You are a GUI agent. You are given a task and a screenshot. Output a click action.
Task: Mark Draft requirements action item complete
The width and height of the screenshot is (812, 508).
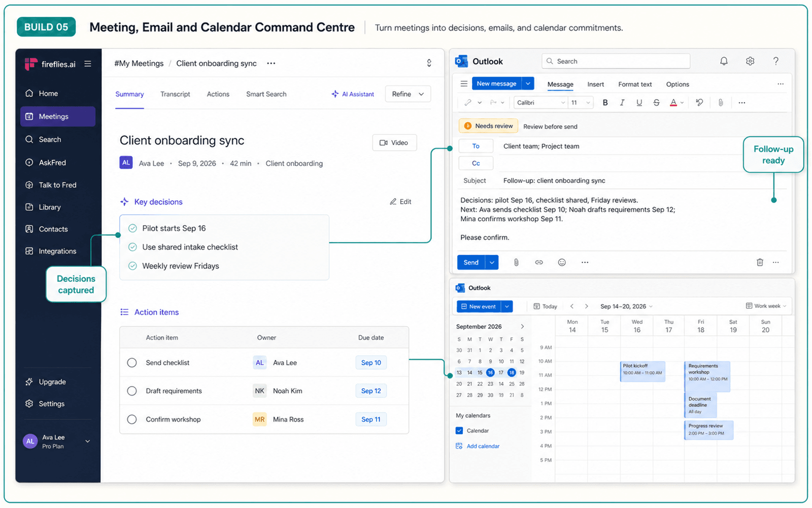point(132,391)
